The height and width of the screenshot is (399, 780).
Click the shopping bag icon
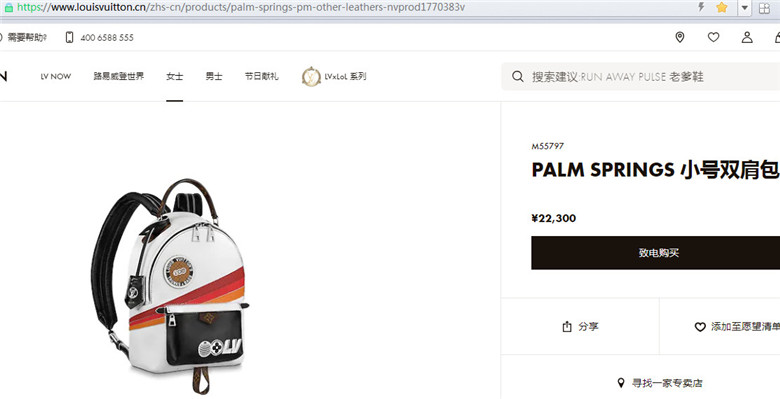tap(777, 37)
